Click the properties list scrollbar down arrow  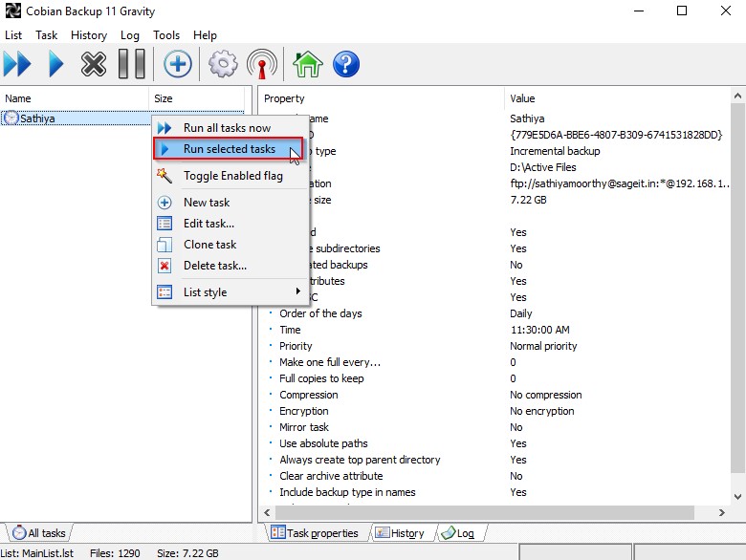point(737,497)
